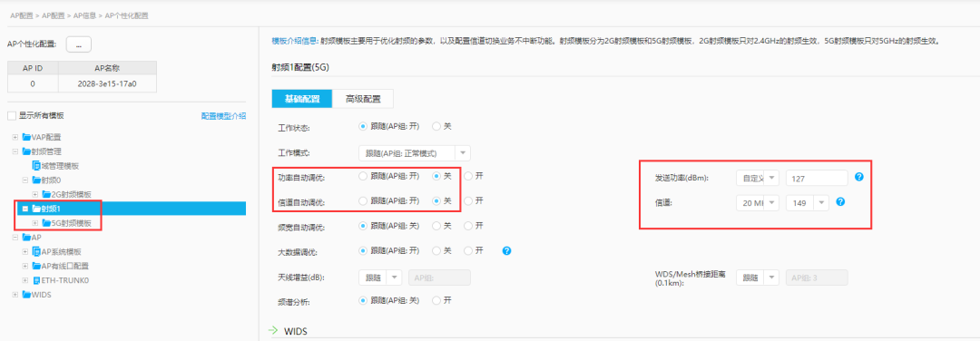Expand the AP系统模板 tree node
980x341 pixels.
pos(25,252)
